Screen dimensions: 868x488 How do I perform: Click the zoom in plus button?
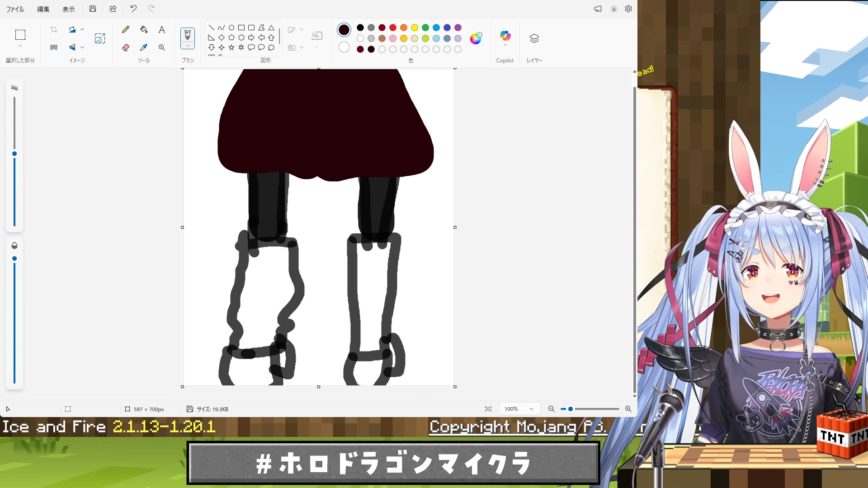[628, 409]
